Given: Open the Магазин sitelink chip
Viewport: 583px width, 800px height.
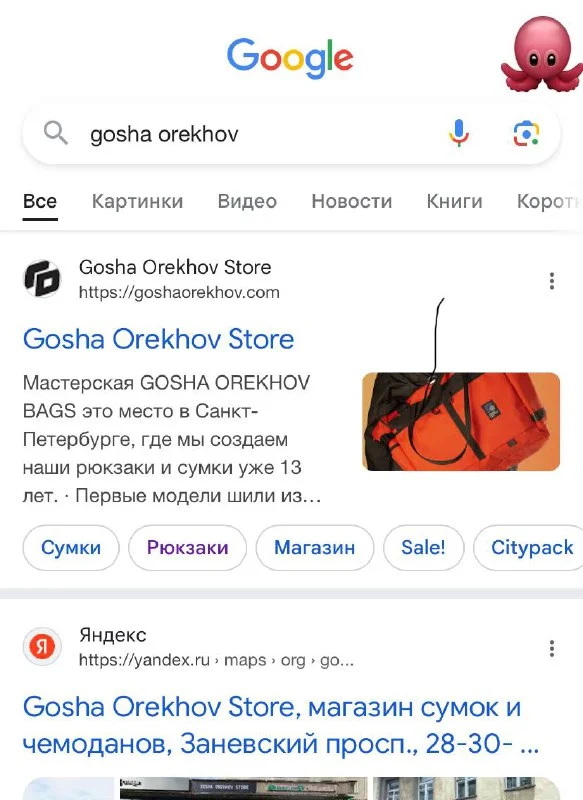Looking at the screenshot, I should point(315,547).
